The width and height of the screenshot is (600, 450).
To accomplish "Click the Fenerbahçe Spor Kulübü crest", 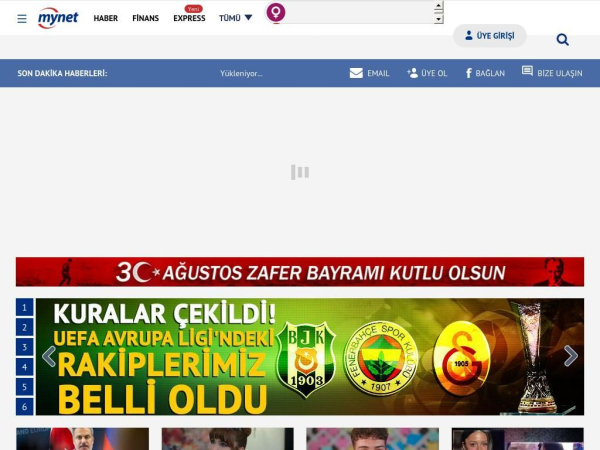I will tap(381, 358).
